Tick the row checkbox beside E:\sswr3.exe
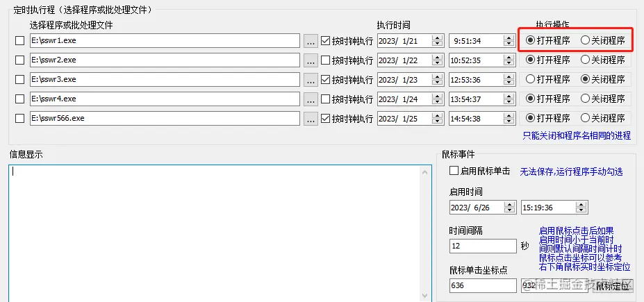This screenshot has width=644, height=302. [19, 79]
